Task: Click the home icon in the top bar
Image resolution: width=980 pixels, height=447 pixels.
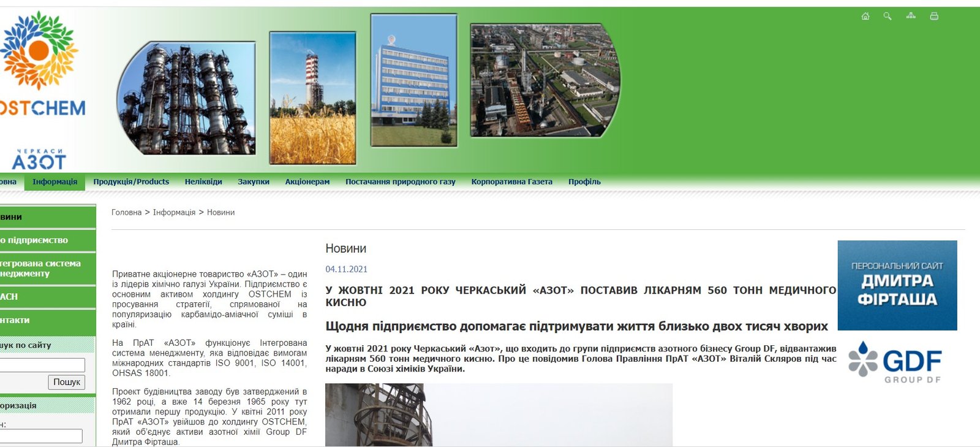Action: coord(865,16)
